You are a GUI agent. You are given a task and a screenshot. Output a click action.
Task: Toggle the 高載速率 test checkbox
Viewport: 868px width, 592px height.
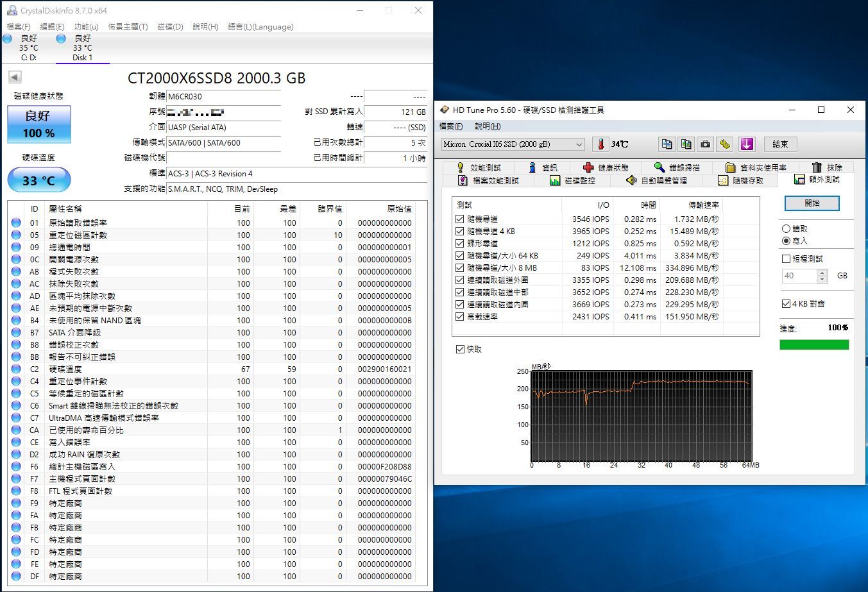(x=459, y=317)
